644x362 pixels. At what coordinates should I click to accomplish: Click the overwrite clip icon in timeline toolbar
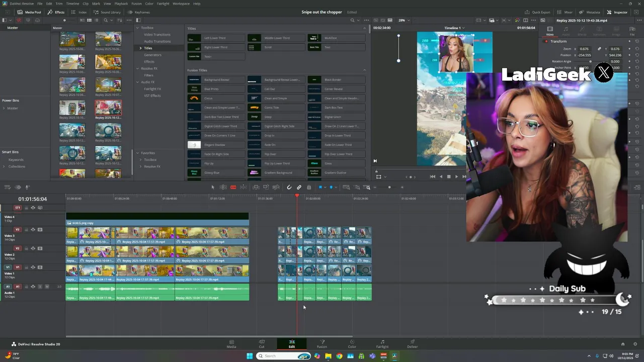click(266, 187)
